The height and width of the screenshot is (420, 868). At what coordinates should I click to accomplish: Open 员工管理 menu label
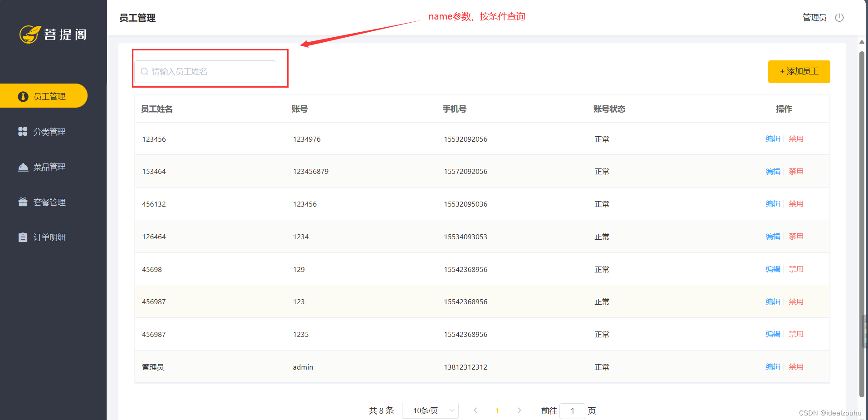pos(49,96)
